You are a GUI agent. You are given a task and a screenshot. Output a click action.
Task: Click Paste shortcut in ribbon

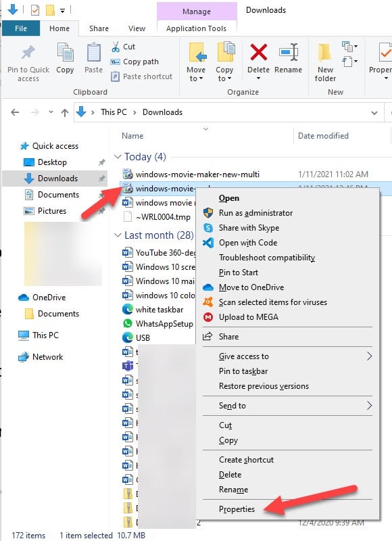point(141,76)
